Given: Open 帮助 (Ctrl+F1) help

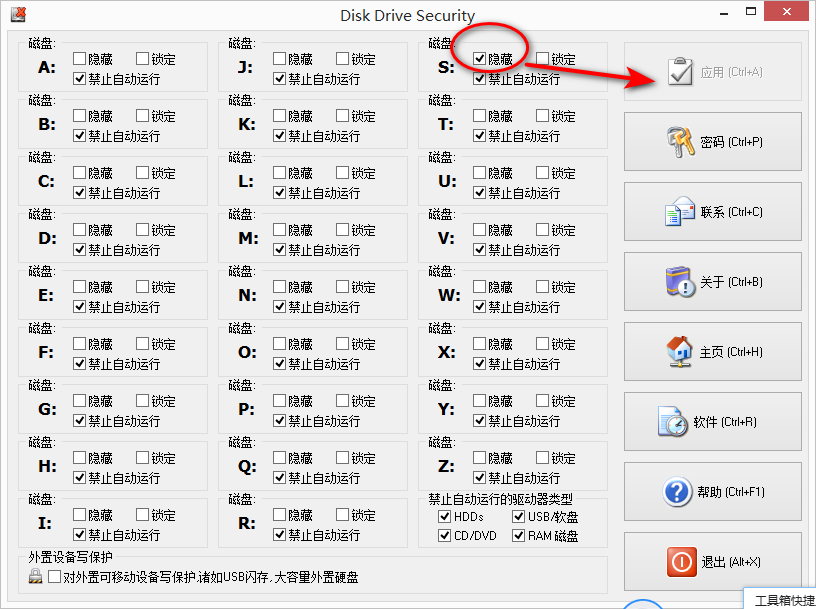Looking at the screenshot, I should [712, 491].
